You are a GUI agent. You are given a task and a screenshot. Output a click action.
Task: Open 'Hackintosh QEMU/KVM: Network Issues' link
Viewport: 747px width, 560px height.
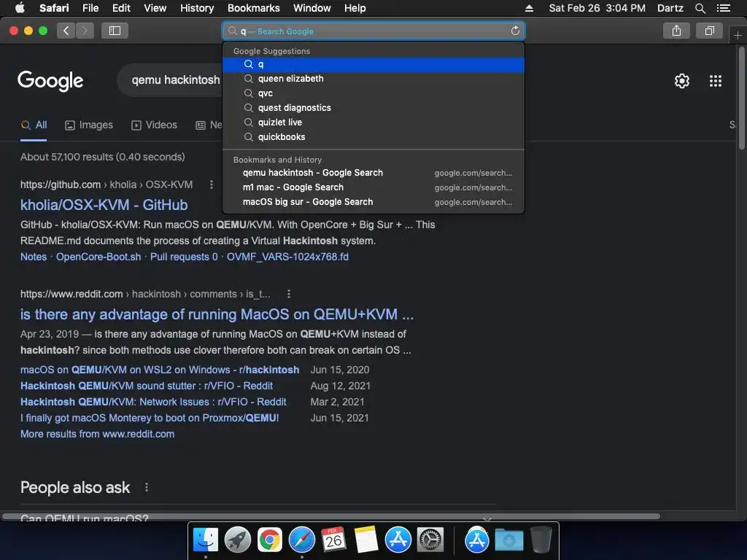(153, 402)
